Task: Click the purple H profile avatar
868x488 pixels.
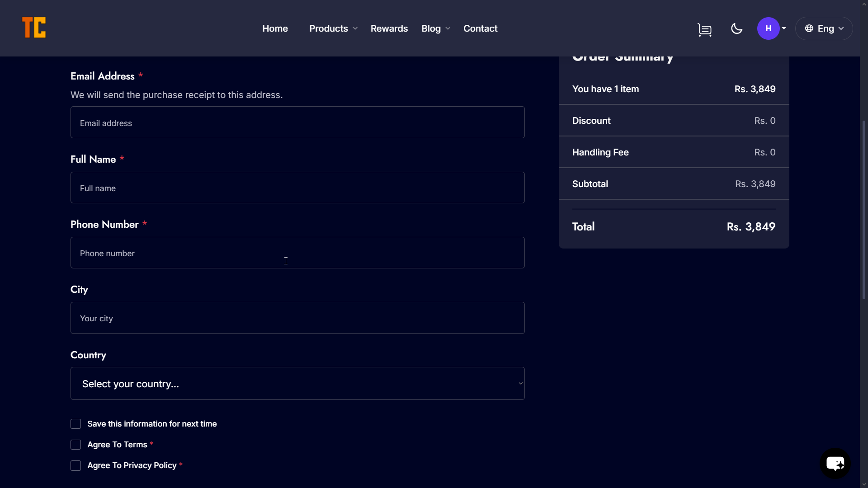Action: tap(768, 28)
